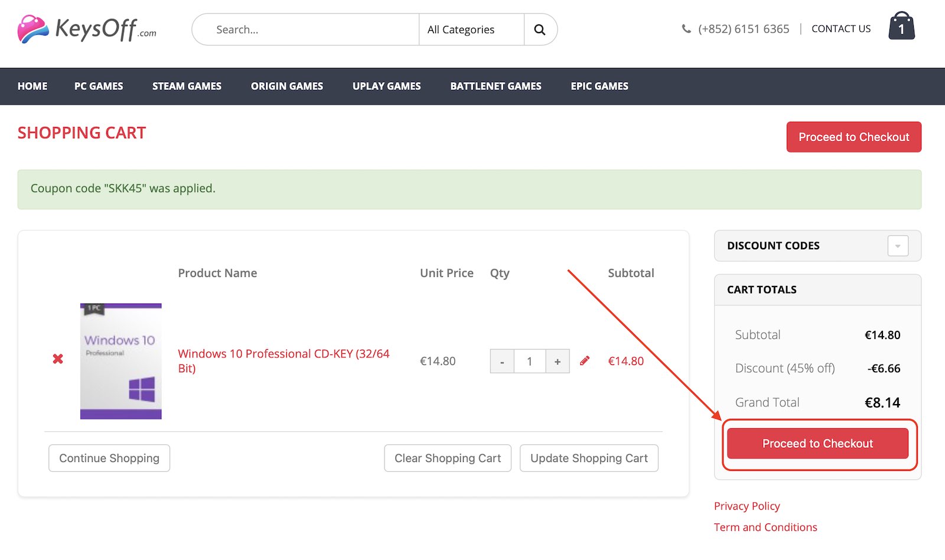Click the quantity input showing 1

pyautogui.click(x=530, y=362)
